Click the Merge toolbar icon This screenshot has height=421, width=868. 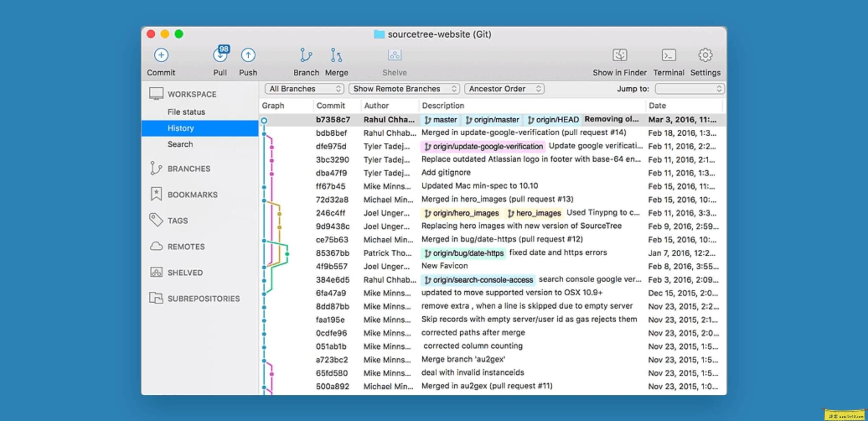click(x=336, y=55)
